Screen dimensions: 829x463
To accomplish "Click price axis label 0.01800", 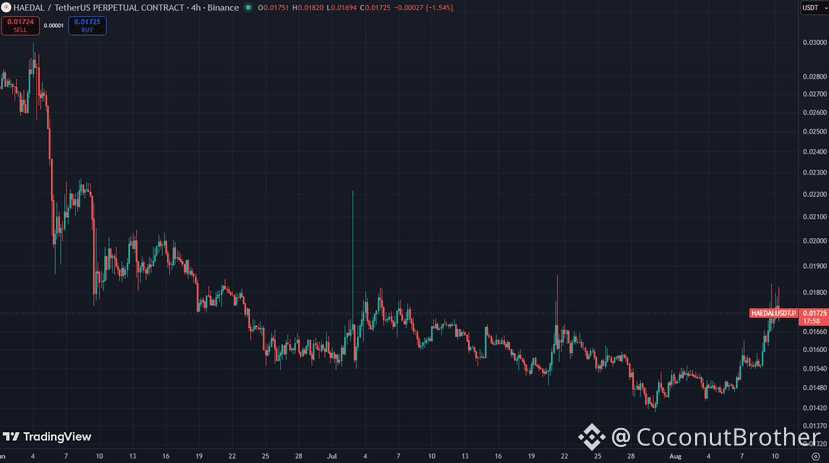I will [x=814, y=292].
